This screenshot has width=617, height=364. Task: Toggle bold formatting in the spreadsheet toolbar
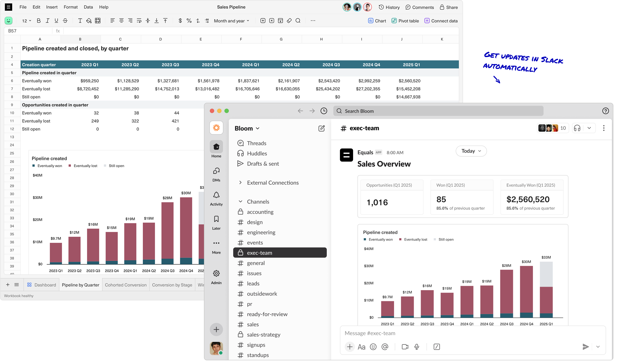pos(39,21)
